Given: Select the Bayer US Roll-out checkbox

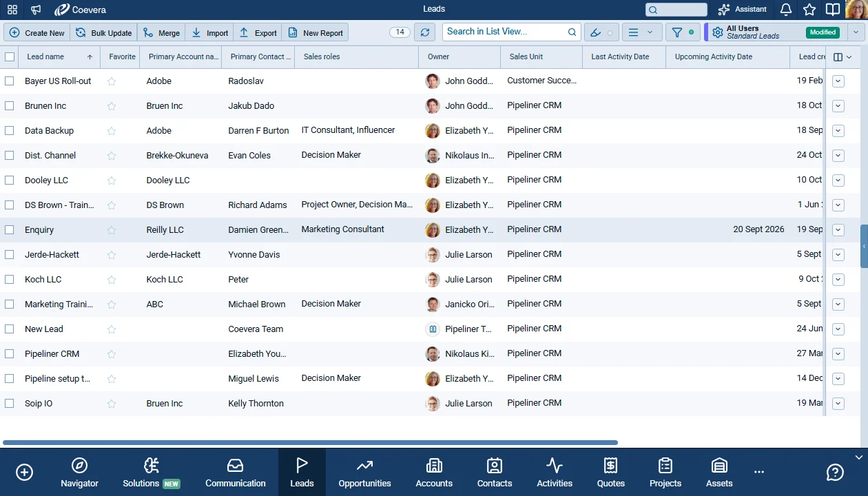Looking at the screenshot, I should pyautogui.click(x=10, y=81).
